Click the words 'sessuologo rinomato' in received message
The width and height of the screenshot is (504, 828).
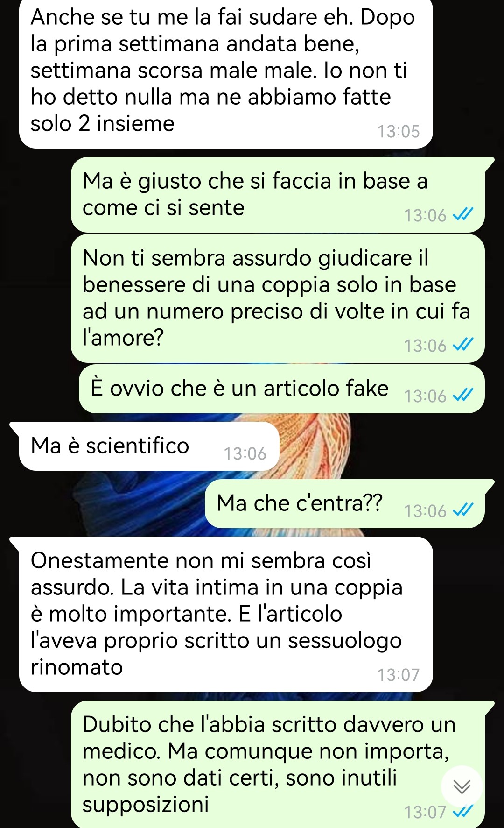[216, 653]
